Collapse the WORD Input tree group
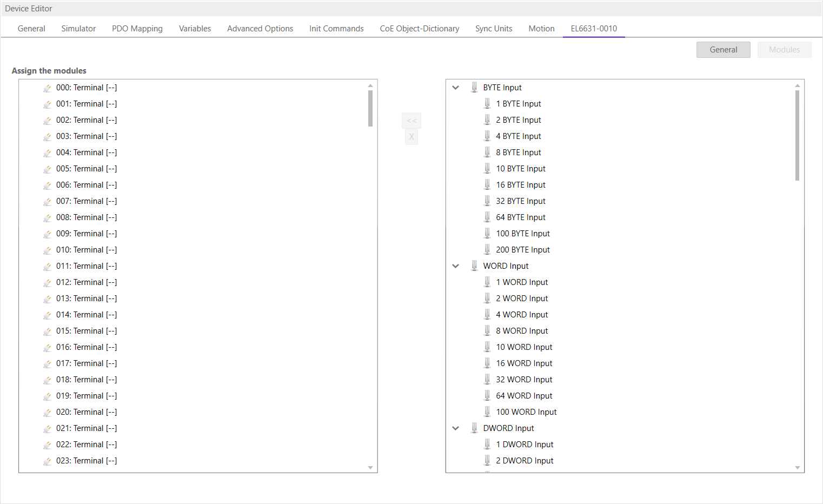823x504 pixels. 456,266
